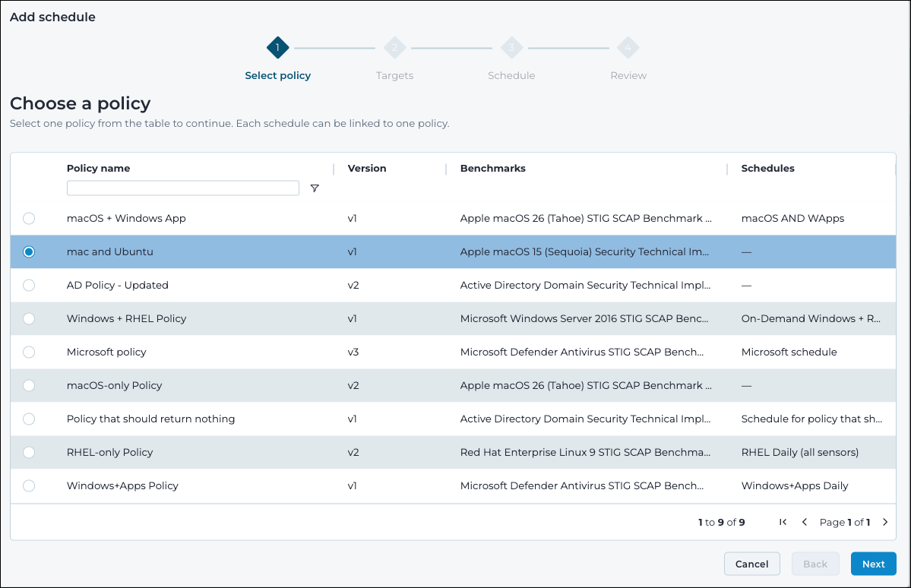Click 'Apple macOS 15 (Sequoia)' benchmark cell
911x588 pixels.
point(584,251)
